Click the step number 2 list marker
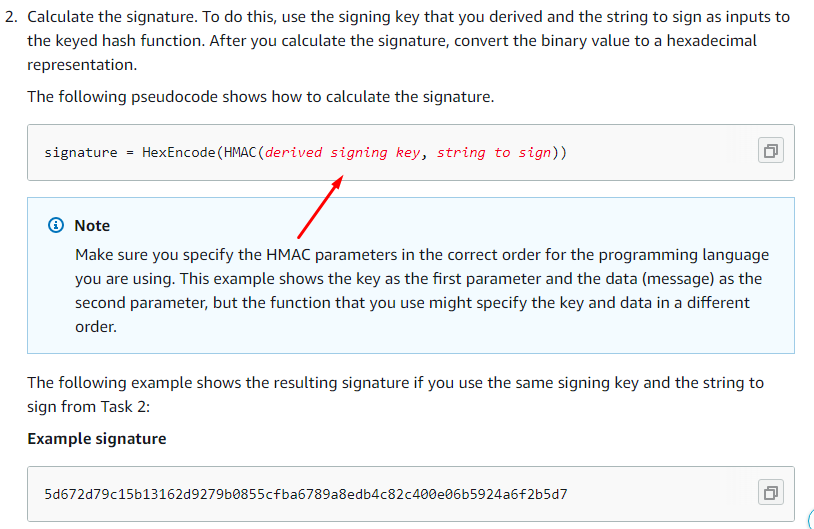The width and height of the screenshot is (814, 529). click(11, 17)
